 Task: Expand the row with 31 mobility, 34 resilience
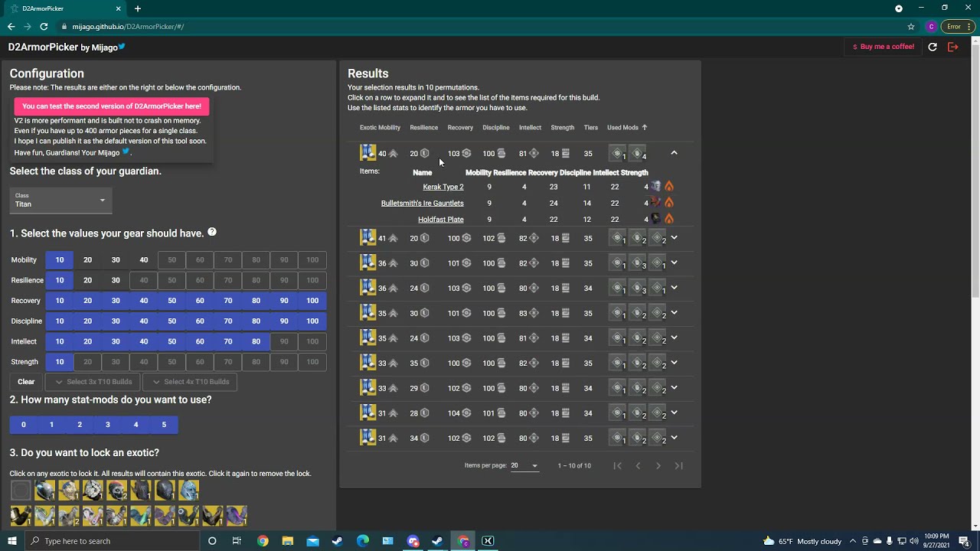674,438
